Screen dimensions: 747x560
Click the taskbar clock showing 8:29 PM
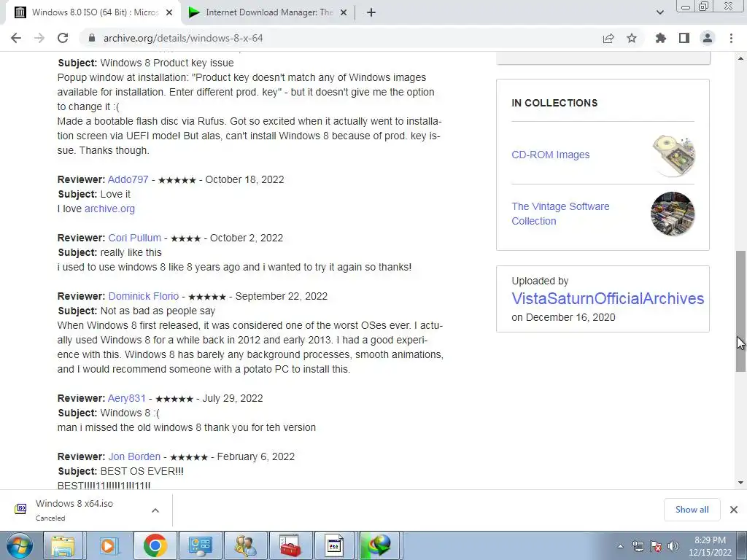coord(710,546)
